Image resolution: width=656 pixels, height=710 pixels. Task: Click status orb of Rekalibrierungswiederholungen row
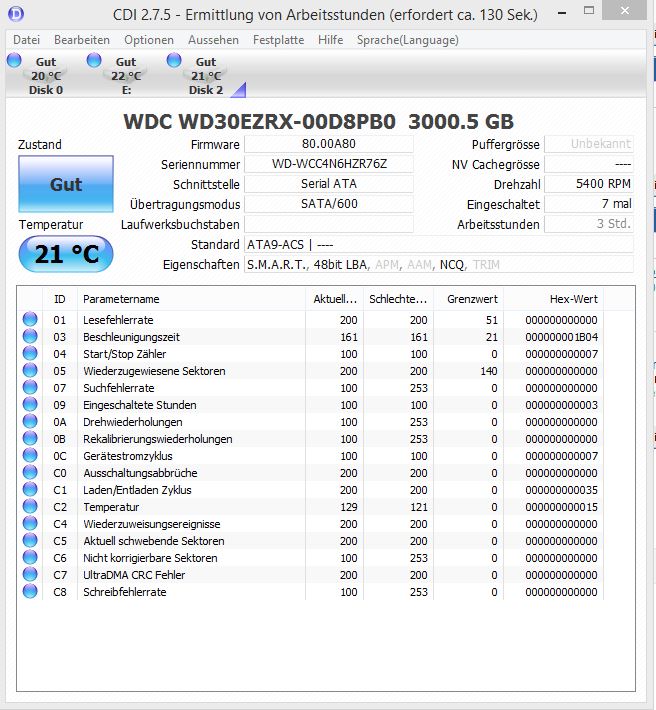pyautogui.click(x=30, y=438)
